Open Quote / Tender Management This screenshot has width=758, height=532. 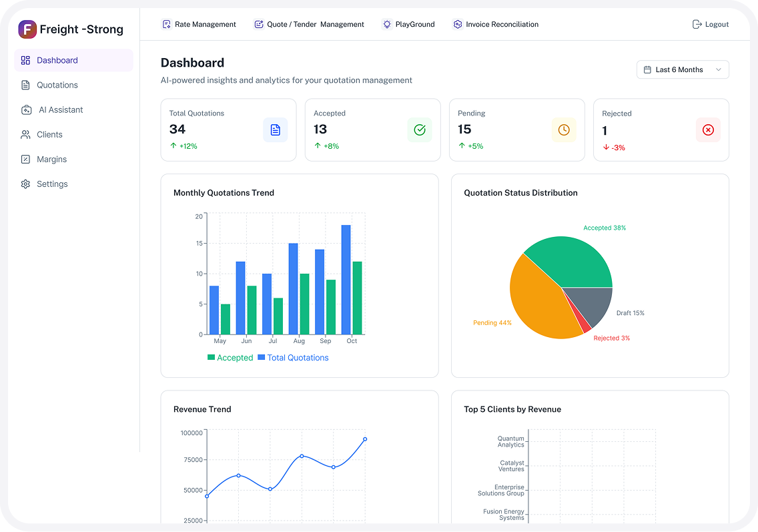[x=309, y=25]
